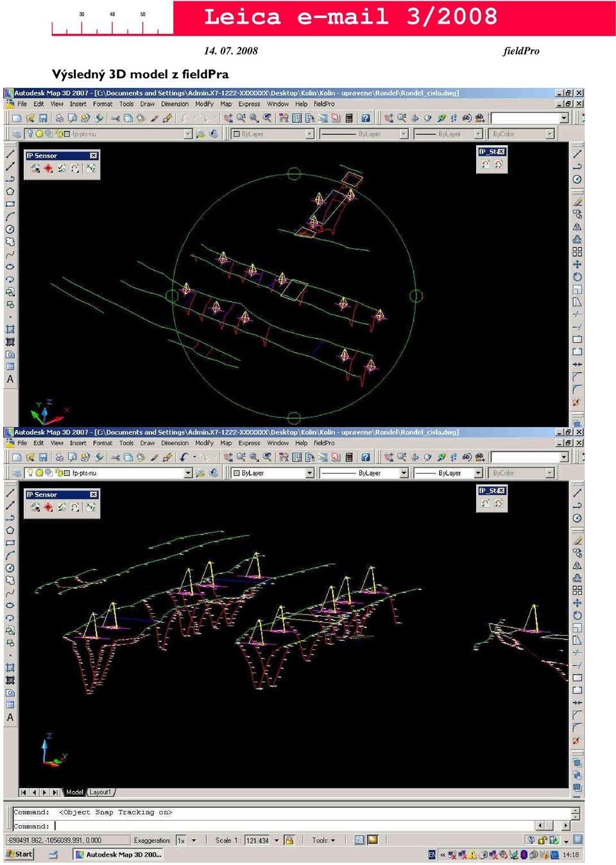Open Scale dropdown arrow in status bar
Screen dimensions: 616x865
point(277,840)
